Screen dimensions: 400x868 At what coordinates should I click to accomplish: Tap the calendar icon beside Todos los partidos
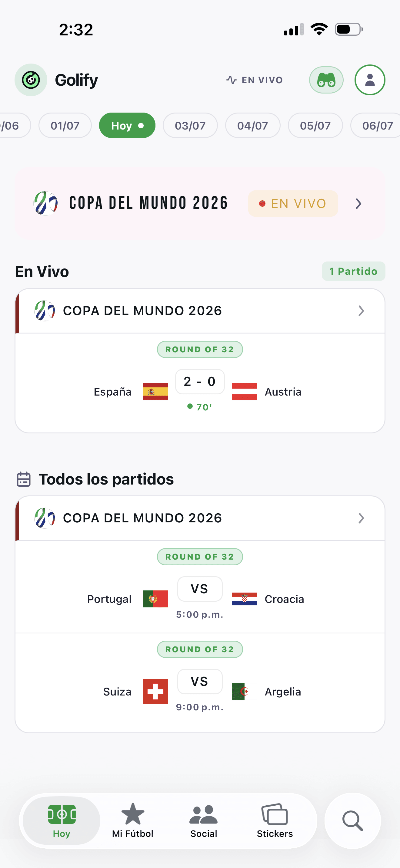(x=24, y=479)
